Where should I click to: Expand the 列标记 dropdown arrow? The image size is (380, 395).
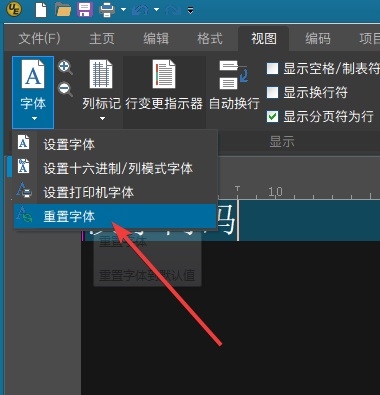pos(102,118)
